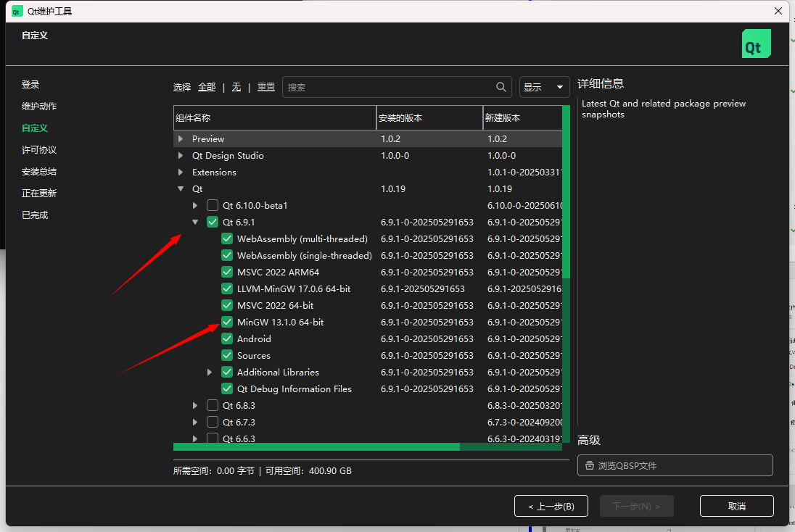Select the 自定义 step in sidebar

[35, 128]
